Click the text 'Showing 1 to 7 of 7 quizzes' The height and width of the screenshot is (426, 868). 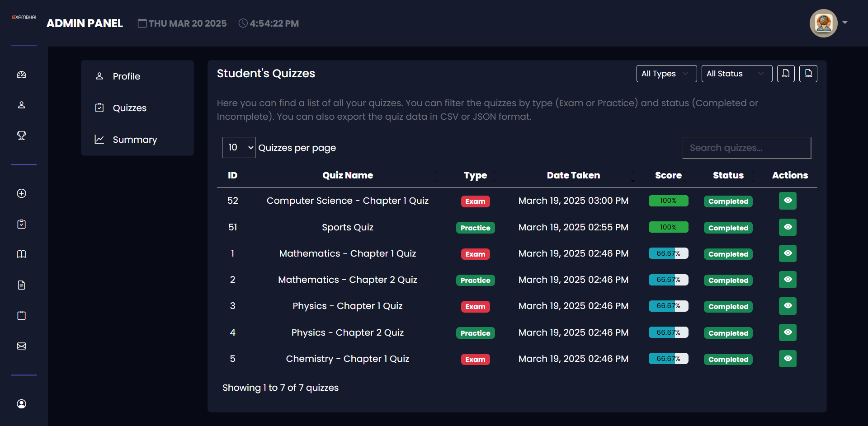280,388
